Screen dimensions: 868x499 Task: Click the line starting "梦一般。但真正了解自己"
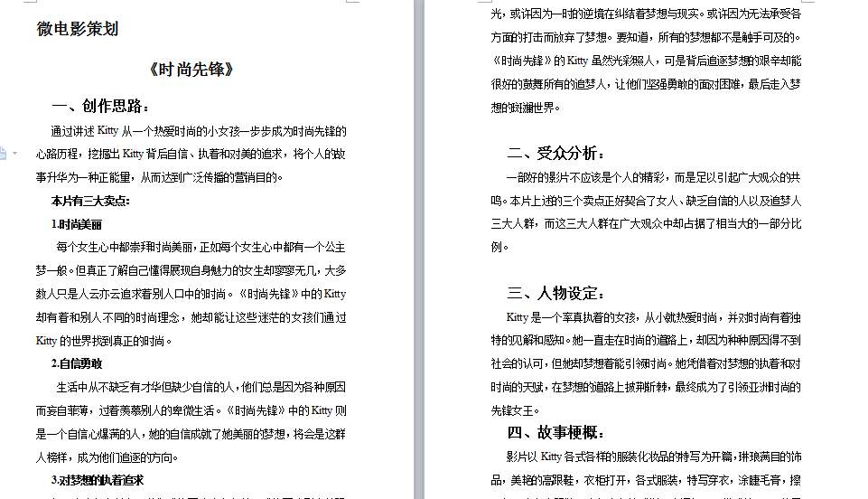[191, 271]
